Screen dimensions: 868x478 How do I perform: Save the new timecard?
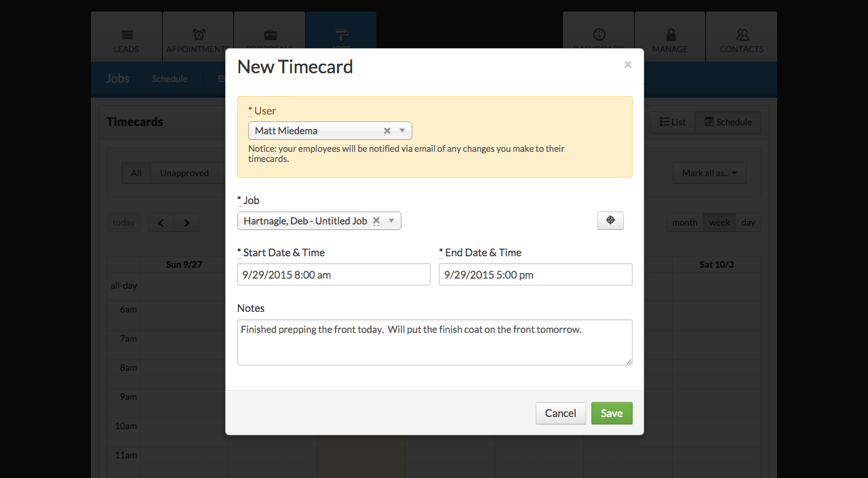point(612,413)
